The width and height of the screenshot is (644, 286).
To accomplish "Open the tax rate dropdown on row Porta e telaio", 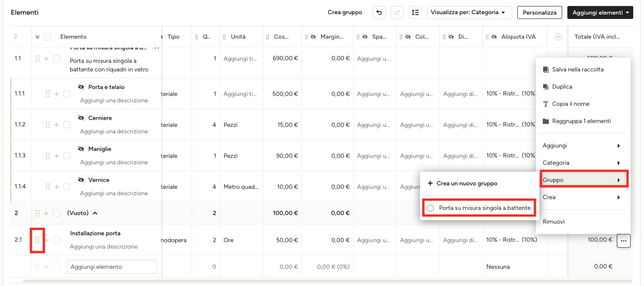I will [x=511, y=94].
